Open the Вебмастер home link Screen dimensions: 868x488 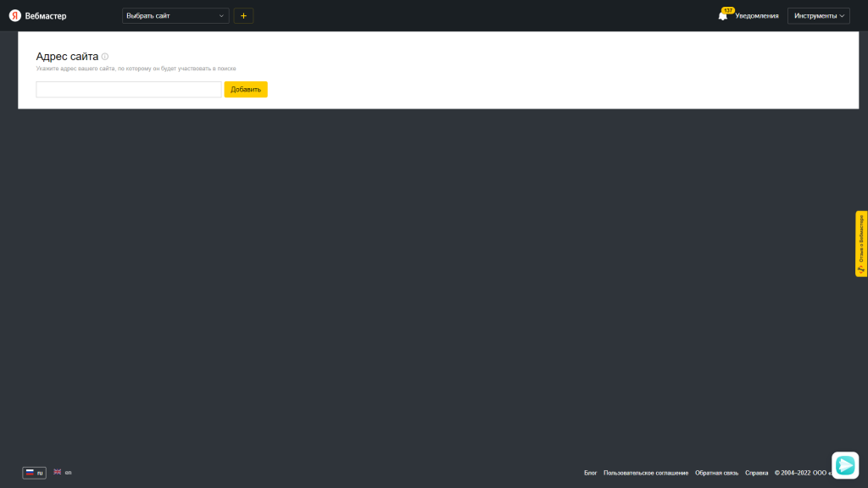click(x=46, y=15)
